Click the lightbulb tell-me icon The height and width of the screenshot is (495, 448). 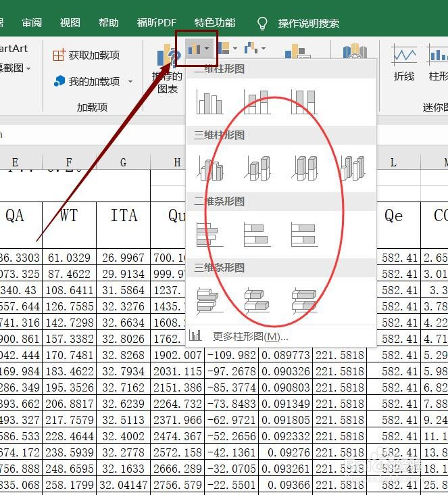point(262,24)
